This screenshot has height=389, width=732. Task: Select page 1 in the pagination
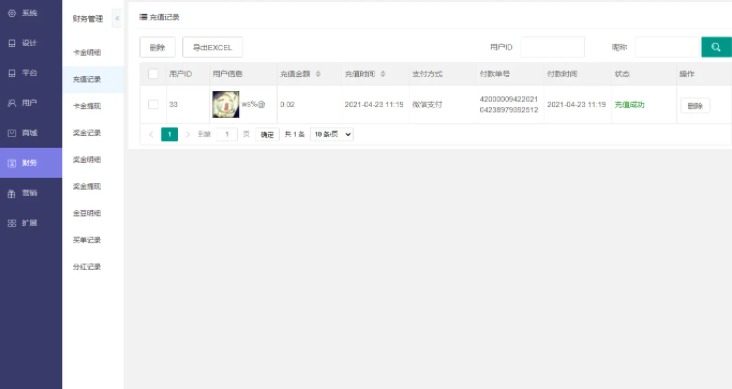pyautogui.click(x=169, y=134)
